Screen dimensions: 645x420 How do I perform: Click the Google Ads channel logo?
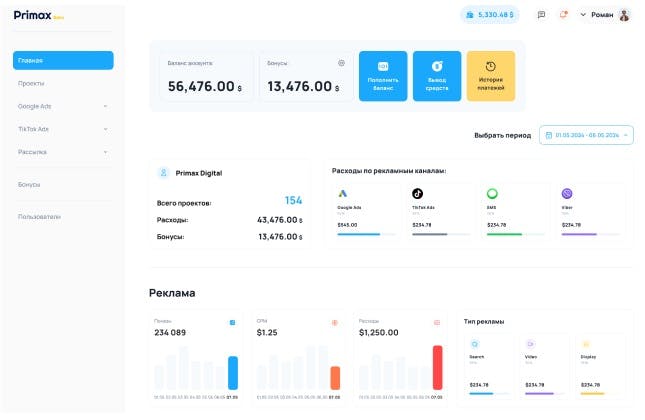[x=342, y=193]
